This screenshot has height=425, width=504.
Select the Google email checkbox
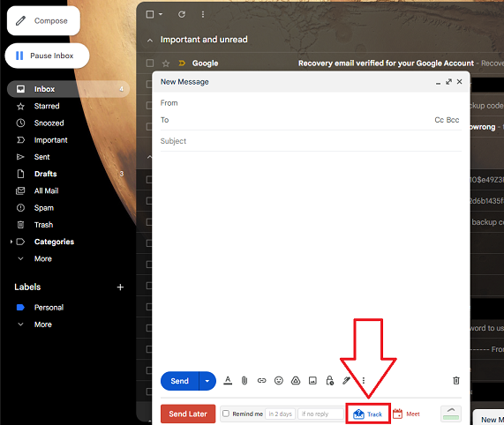150,63
